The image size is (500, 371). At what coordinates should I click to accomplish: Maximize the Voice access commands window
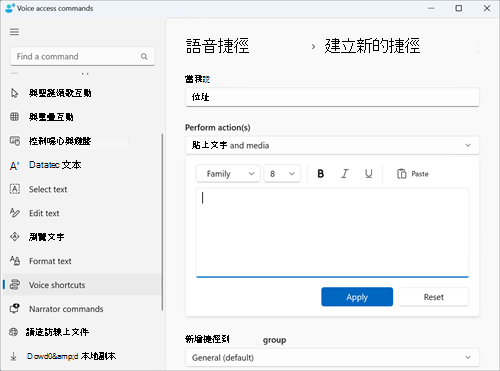click(459, 8)
